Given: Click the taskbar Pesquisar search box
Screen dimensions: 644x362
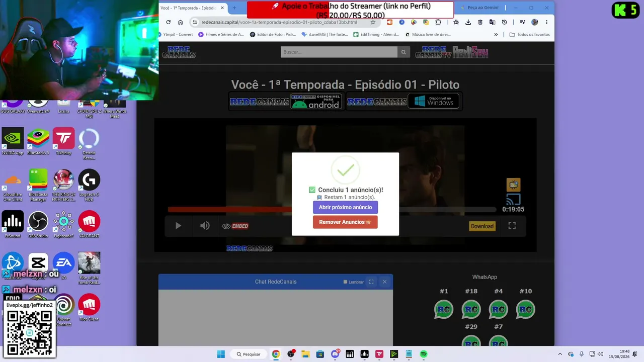Looking at the screenshot, I should [x=249, y=354].
